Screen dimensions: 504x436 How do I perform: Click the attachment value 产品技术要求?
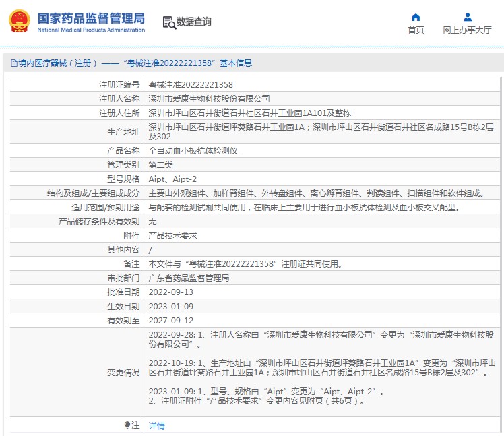tap(172, 235)
